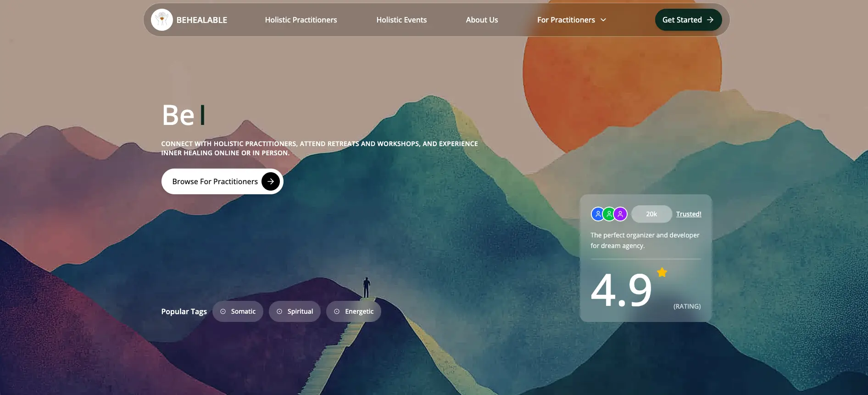Viewport: 868px width, 395px height.
Task: Expand the For Practitioners chevron
Action: [603, 20]
